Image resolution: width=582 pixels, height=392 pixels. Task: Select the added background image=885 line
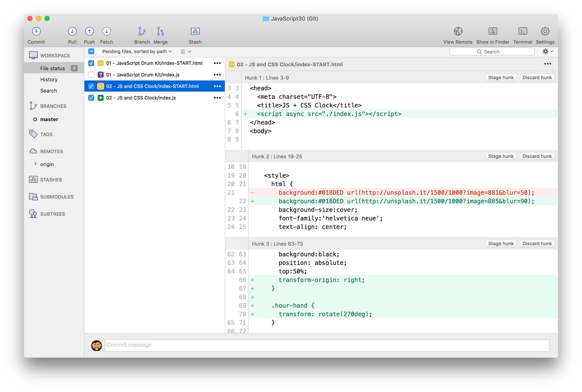point(403,201)
